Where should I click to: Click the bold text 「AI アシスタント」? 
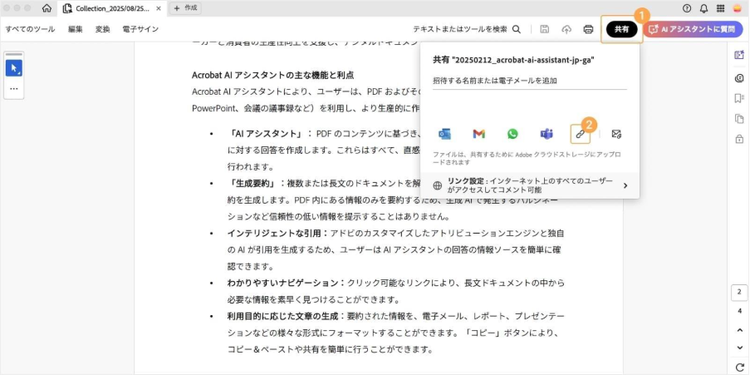pyautogui.click(x=266, y=133)
